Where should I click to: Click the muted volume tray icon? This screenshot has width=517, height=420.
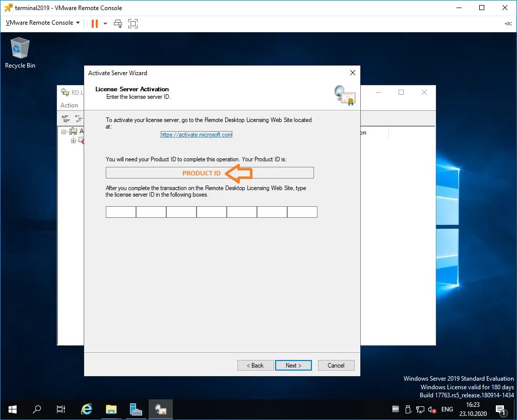432,409
